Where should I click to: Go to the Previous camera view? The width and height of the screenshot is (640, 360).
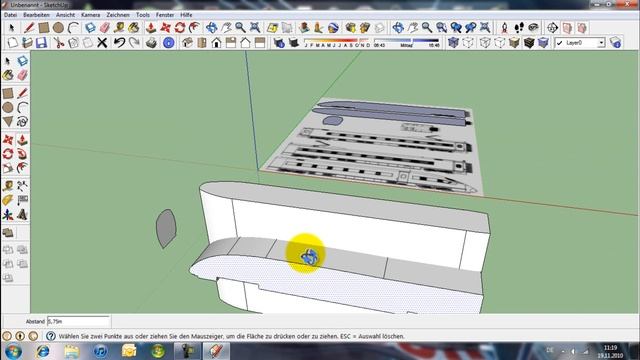click(456, 28)
